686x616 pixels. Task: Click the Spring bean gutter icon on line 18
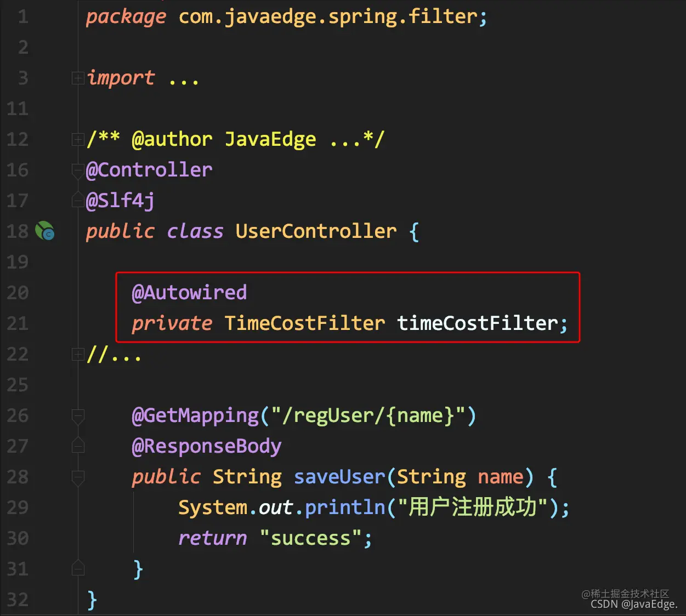click(45, 231)
